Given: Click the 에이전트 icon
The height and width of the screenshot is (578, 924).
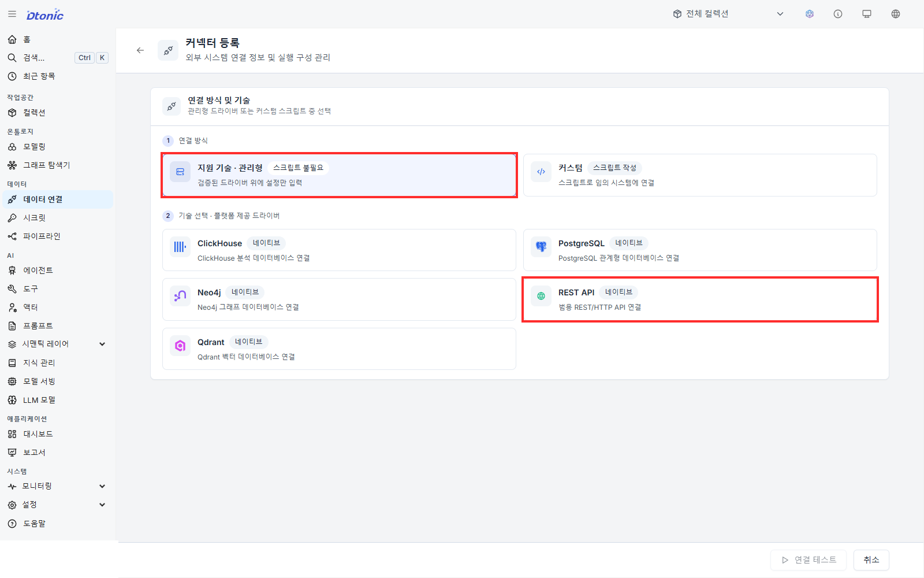Looking at the screenshot, I should (x=12, y=271).
